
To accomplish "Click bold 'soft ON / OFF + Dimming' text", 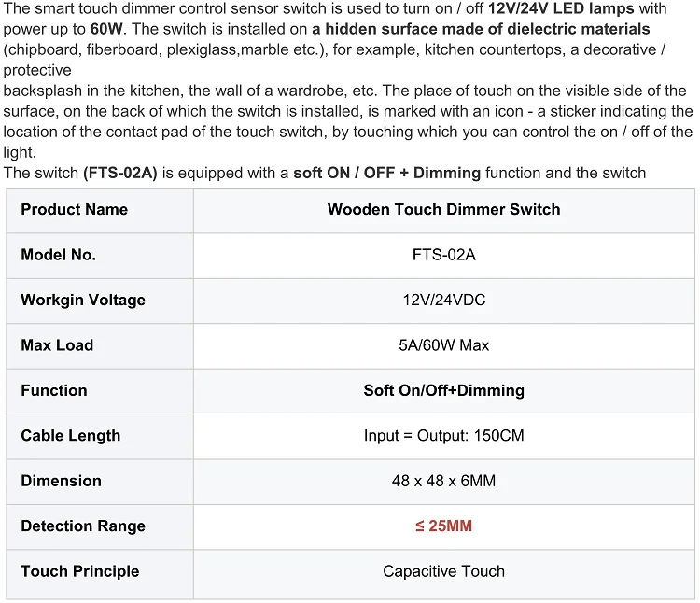I will click(386, 174).
